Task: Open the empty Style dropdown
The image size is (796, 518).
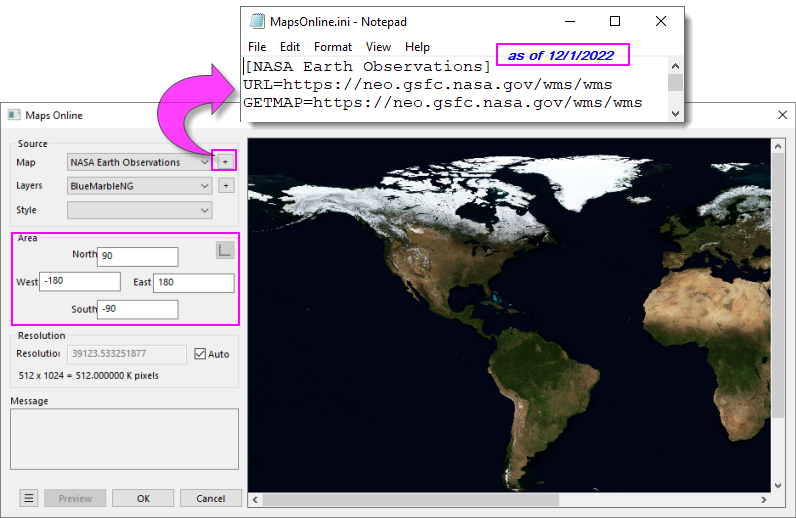Action: 140,210
